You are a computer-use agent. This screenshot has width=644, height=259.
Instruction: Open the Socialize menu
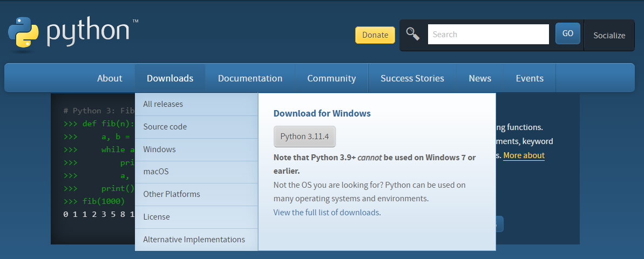609,35
